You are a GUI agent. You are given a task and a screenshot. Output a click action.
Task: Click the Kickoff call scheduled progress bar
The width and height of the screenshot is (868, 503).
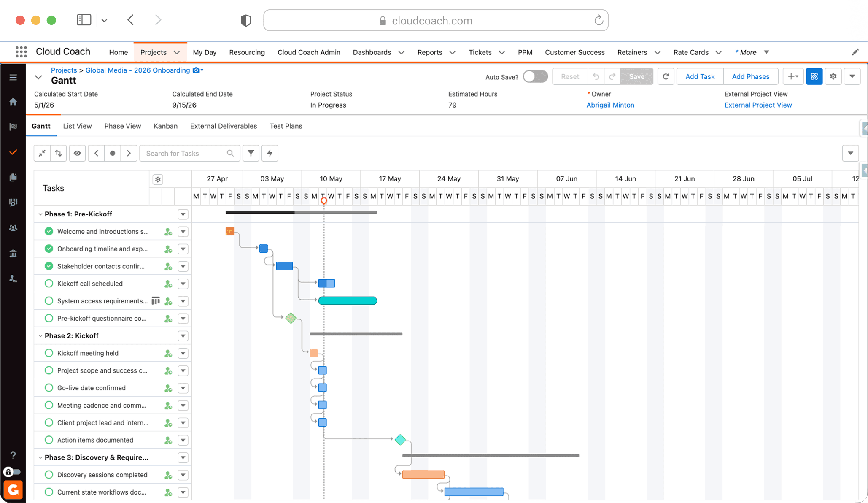pos(326,283)
